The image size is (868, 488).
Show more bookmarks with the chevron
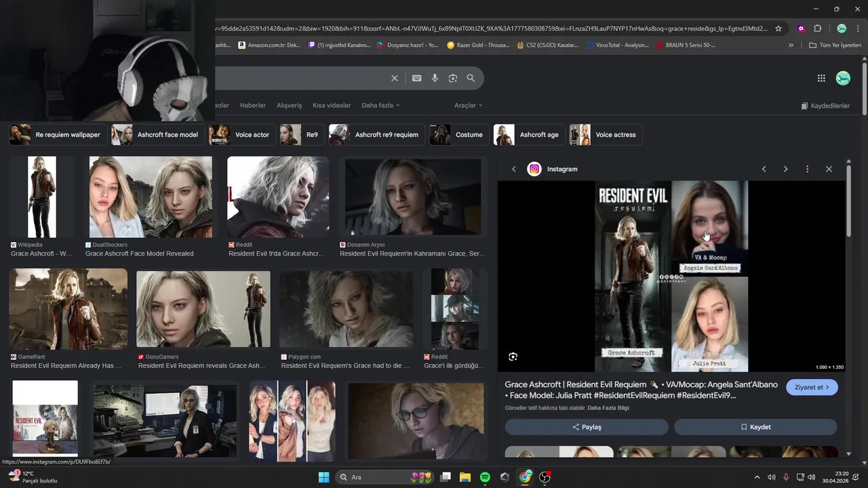tap(791, 45)
